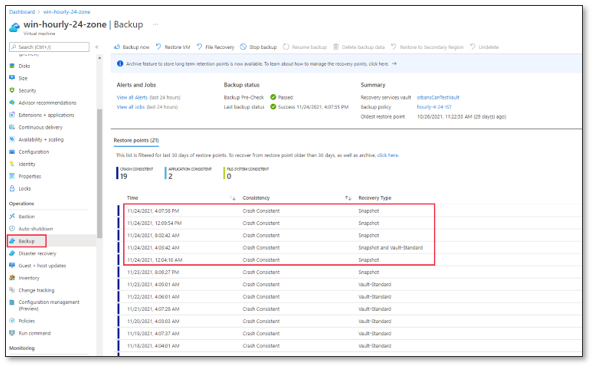Click the Application Consistent count 2
The image size is (593, 366).
tap(170, 176)
